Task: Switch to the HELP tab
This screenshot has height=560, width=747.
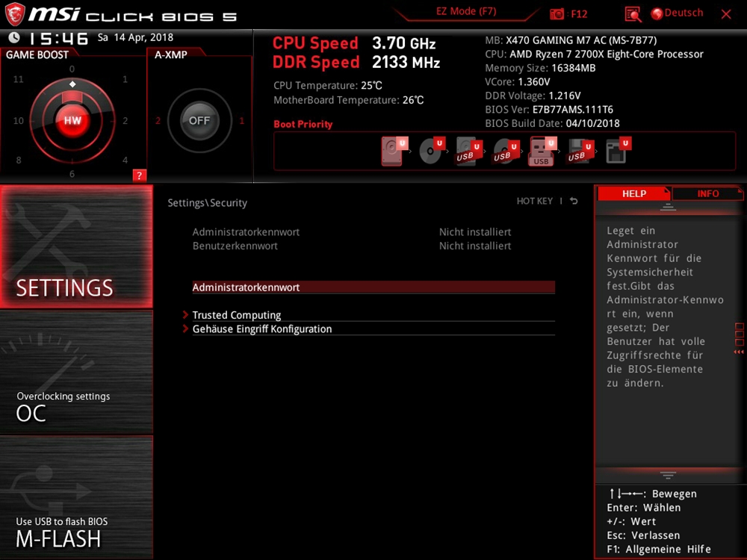Action: pyautogui.click(x=634, y=193)
